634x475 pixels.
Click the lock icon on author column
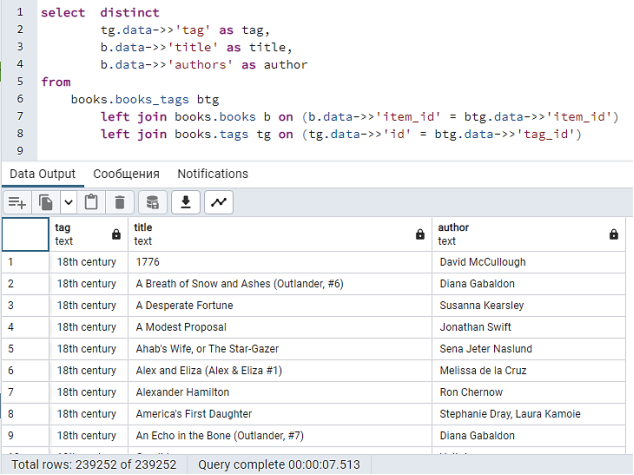coord(614,234)
